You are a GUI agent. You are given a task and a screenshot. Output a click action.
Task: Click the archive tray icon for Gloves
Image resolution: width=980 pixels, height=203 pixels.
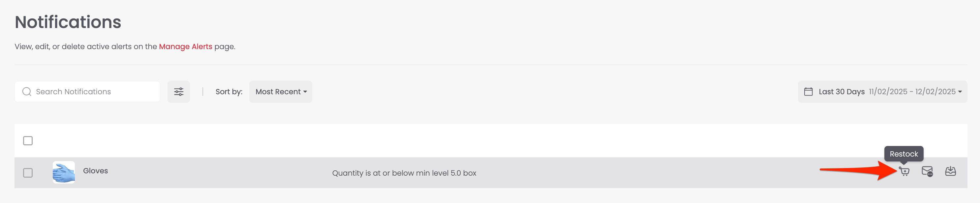950,171
